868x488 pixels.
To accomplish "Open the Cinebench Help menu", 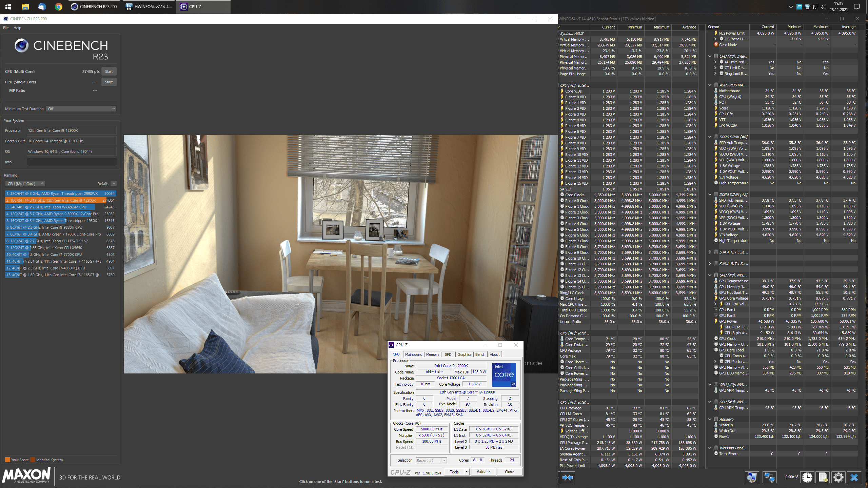I will click(x=17, y=28).
